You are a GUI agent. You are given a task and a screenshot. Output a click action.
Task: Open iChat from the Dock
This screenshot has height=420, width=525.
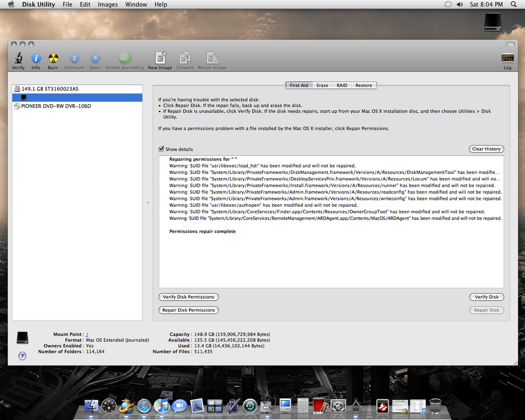[179, 406]
